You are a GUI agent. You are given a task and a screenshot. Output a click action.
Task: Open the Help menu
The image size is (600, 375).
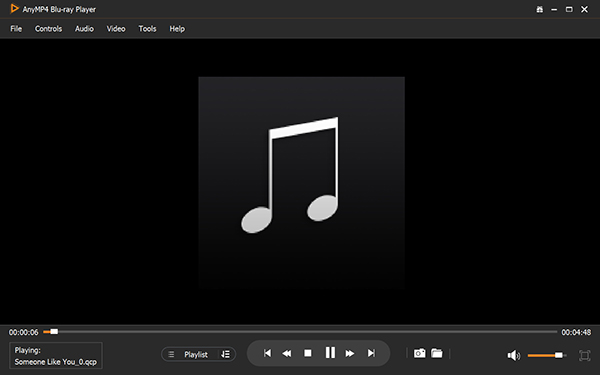177,29
